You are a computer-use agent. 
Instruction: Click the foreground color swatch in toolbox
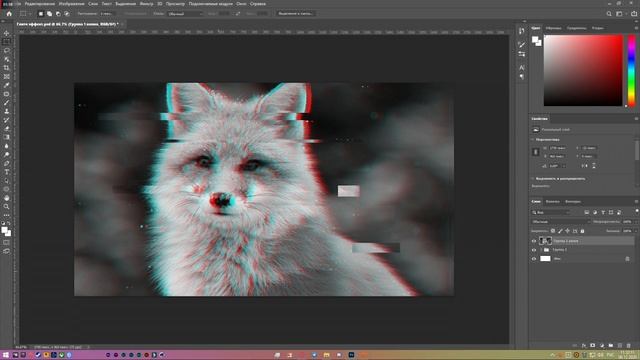pos(5,230)
